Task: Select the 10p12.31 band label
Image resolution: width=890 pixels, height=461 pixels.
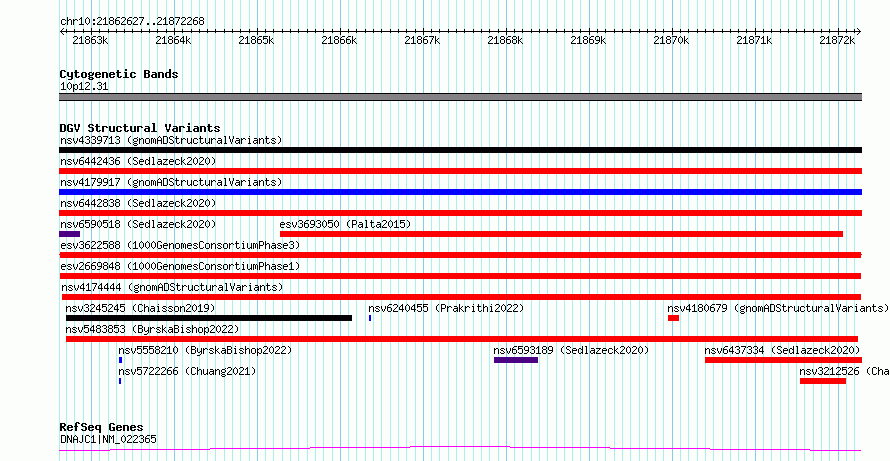Action: click(x=84, y=86)
